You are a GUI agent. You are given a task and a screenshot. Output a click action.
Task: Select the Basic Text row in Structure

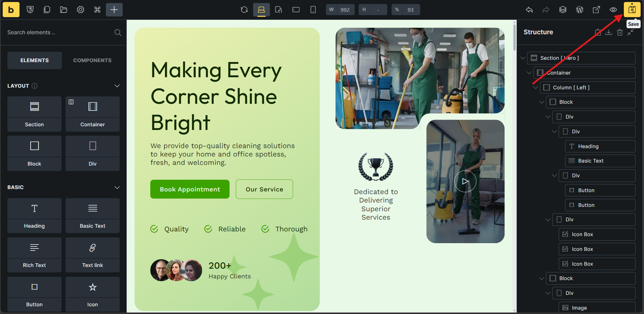600,161
